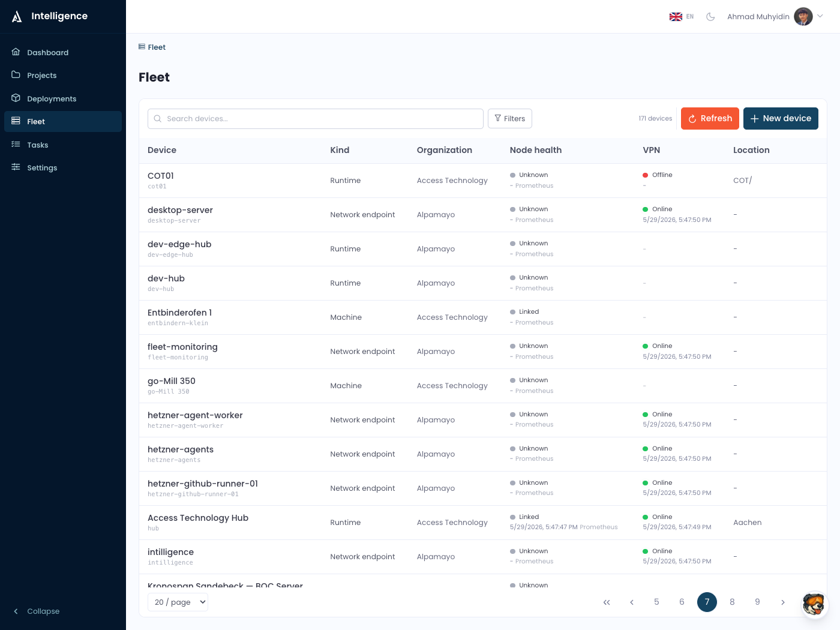
Task: Open the COT01 device row
Action: 483,181
